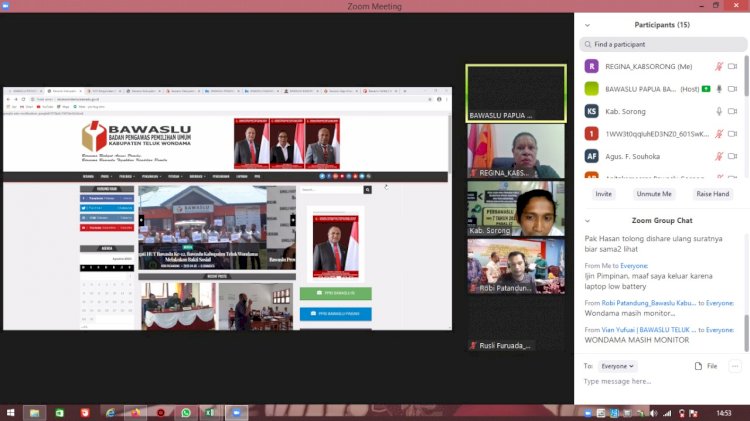The image size is (750, 421).
Task: Click the reload button in the shared browser
Action: tap(23, 99)
